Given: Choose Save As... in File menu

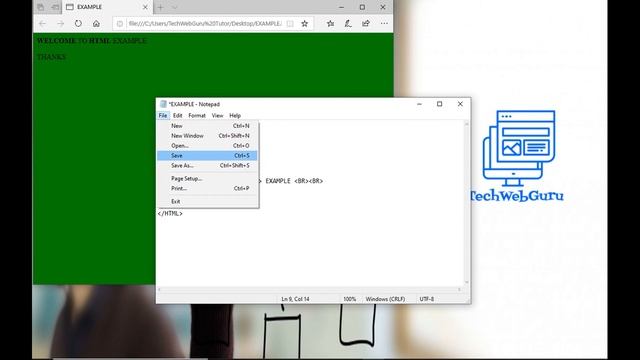Looking at the screenshot, I should pyautogui.click(x=207, y=165).
